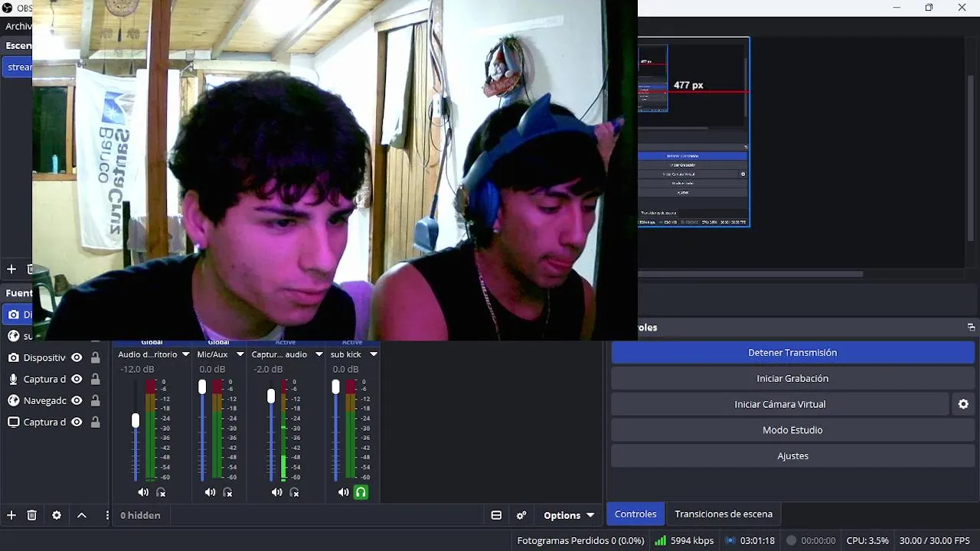Move the source up with the arrow icon

(x=81, y=515)
